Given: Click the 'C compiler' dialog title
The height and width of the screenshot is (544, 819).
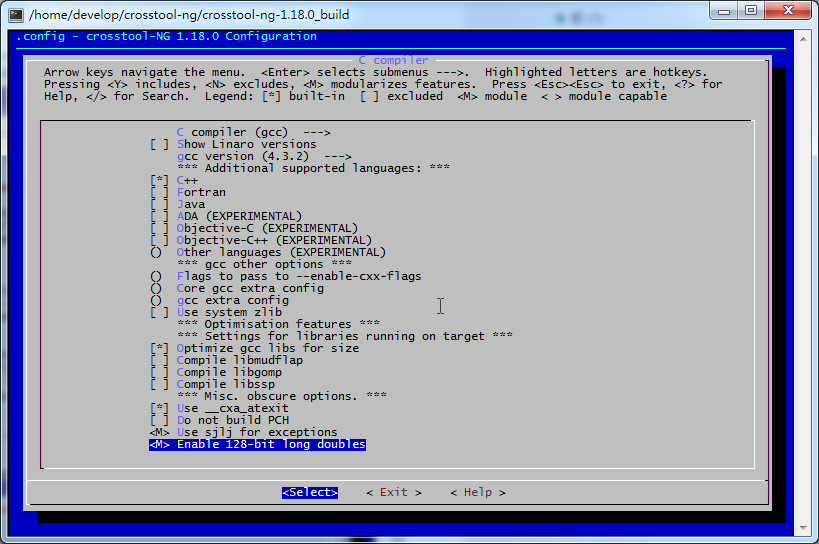Looking at the screenshot, I should pyautogui.click(x=393, y=61).
